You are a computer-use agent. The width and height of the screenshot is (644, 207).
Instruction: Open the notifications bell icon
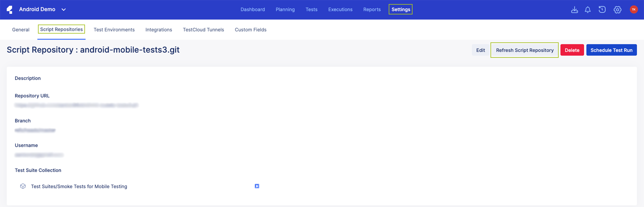588,10
